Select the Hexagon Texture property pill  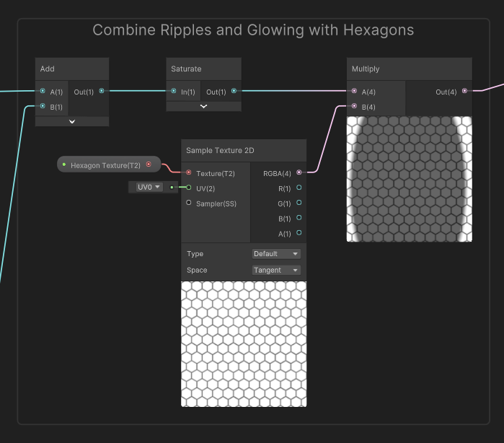pyautogui.click(x=105, y=165)
